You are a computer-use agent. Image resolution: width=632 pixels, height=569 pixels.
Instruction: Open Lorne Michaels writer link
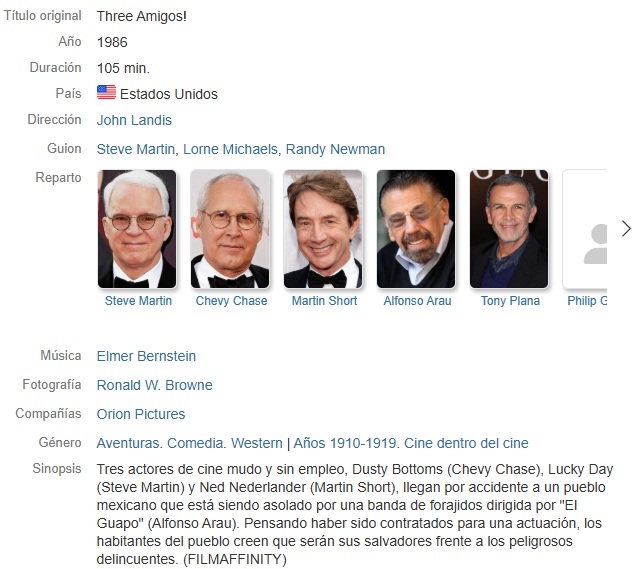(230, 149)
